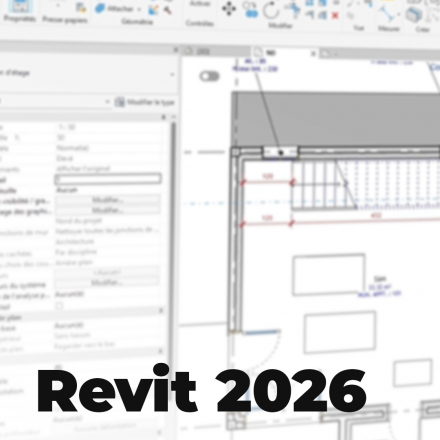Click the blue wall tag text above the plan

[255, 65]
